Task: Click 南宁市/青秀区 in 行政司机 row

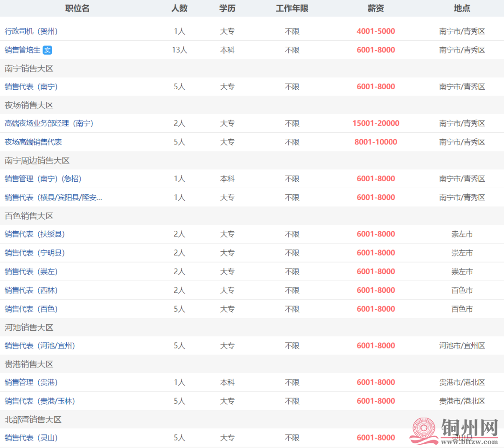Action: (x=462, y=31)
